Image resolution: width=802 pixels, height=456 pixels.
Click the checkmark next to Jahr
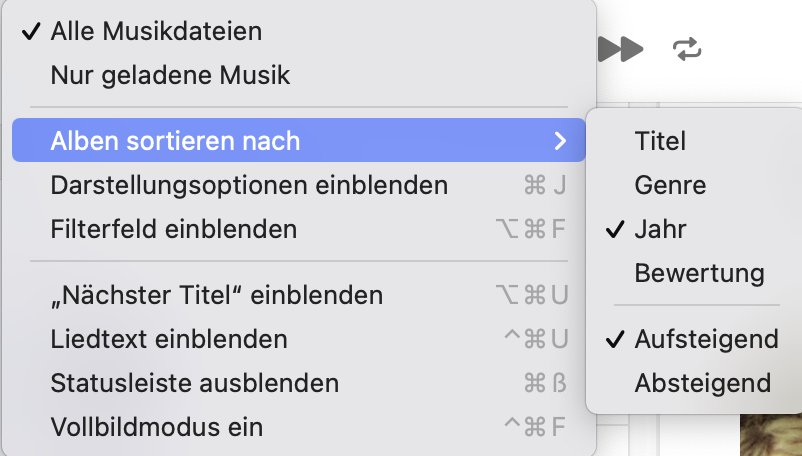click(x=615, y=229)
